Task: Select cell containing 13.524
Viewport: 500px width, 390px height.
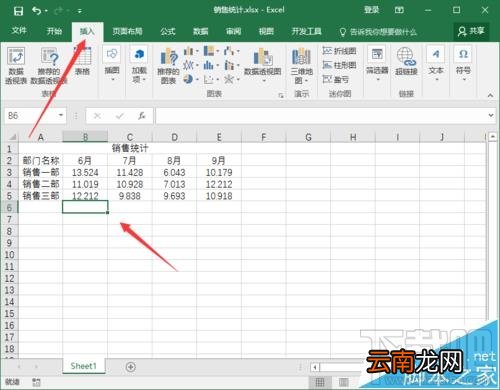Action: click(x=85, y=172)
